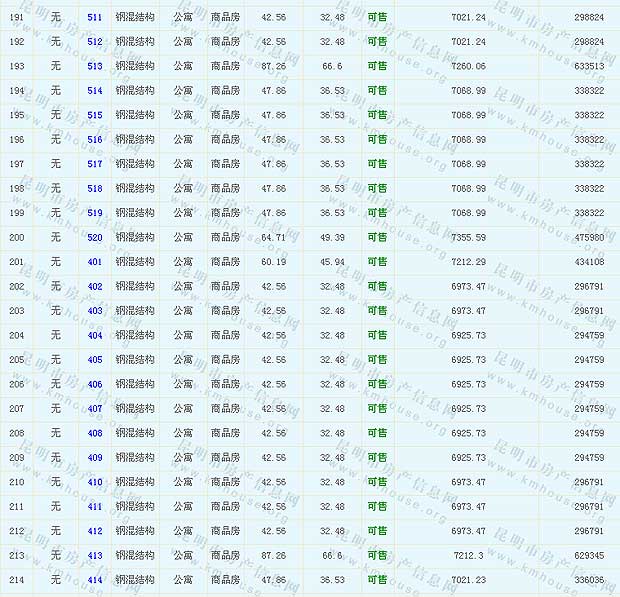Click row number 201 cell
The width and height of the screenshot is (620, 597).
[17, 262]
